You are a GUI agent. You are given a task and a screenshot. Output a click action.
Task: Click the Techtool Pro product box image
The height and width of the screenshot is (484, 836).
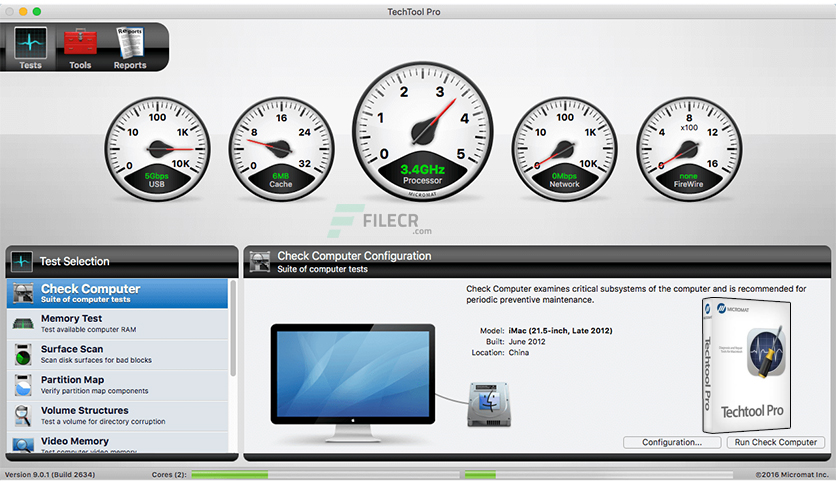pos(746,366)
